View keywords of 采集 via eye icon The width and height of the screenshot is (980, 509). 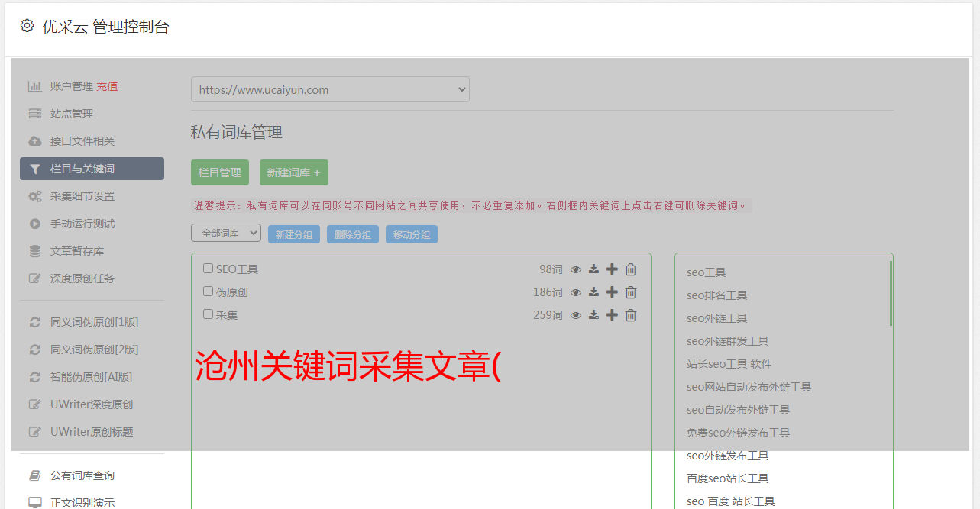coord(576,315)
